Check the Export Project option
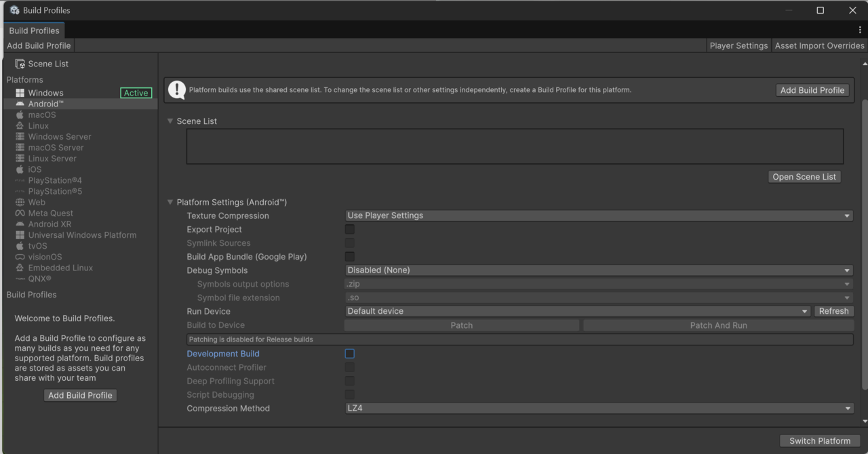868x454 pixels. [349, 229]
